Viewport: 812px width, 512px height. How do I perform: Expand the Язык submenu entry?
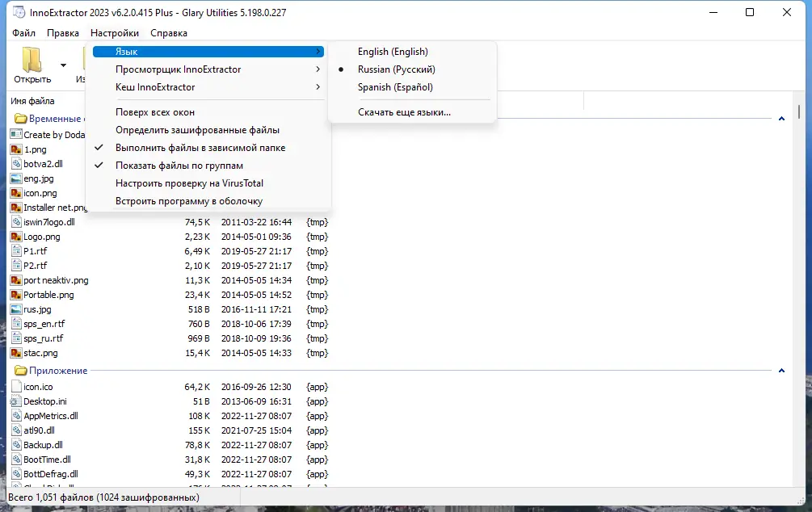[208, 52]
